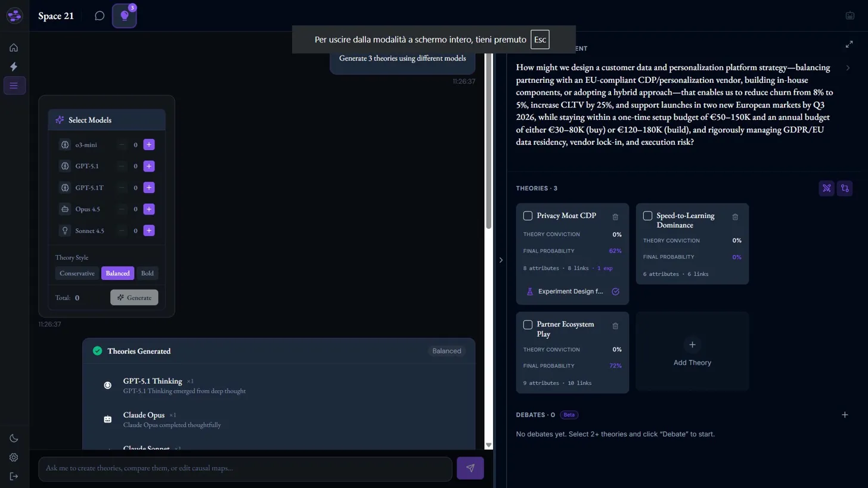Open the lightning bolt sidebar icon
Screen dimensions: 868x488
click(x=14, y=67)
